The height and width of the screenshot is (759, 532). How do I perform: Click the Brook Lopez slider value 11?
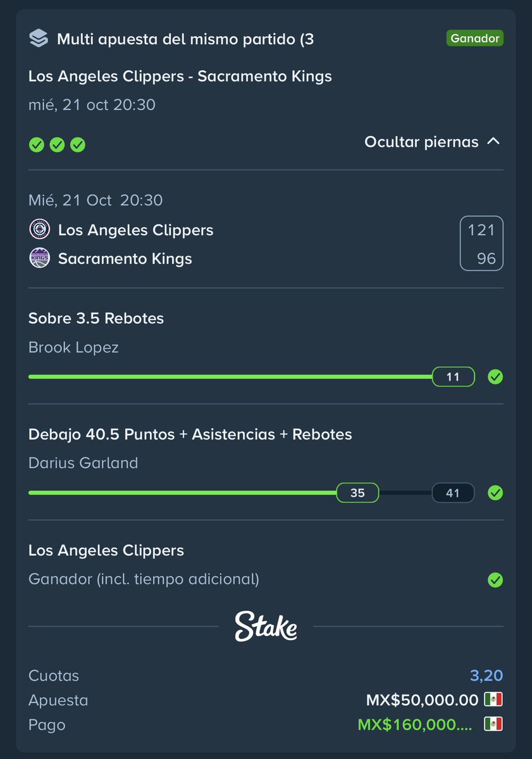[453, 377]
